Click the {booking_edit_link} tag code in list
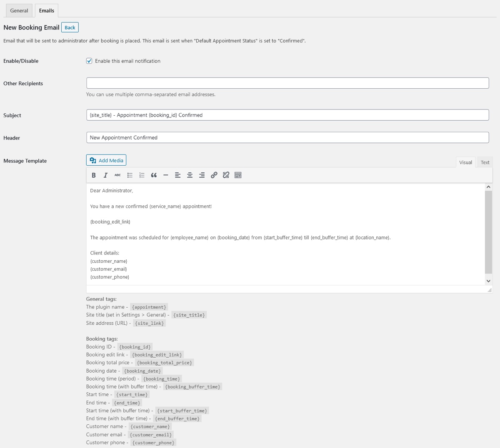This screenshot has height=448, width=500. [x=157, y=355]
